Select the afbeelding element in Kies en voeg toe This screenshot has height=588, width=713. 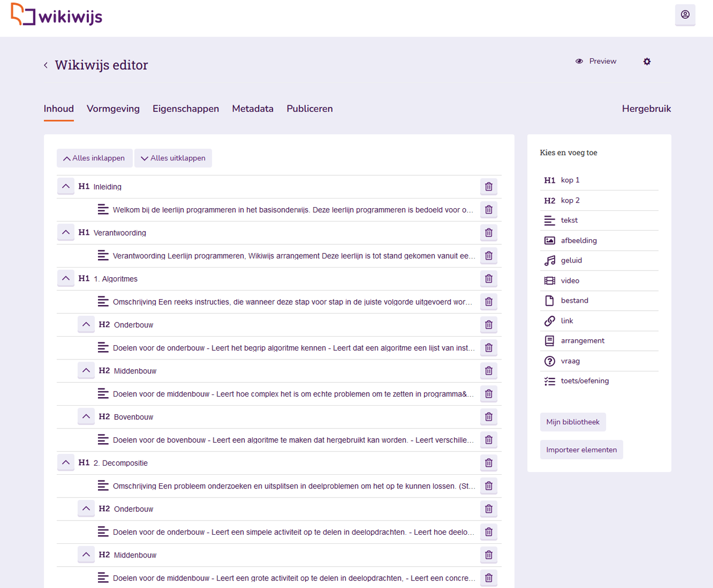pyautogui.click(x=578, y=240)
